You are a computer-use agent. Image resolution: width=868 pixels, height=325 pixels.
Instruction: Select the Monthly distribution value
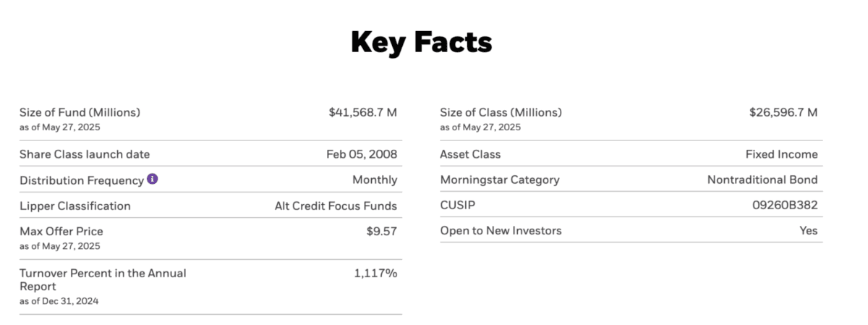pyautogui.click(x=375, y=180)
